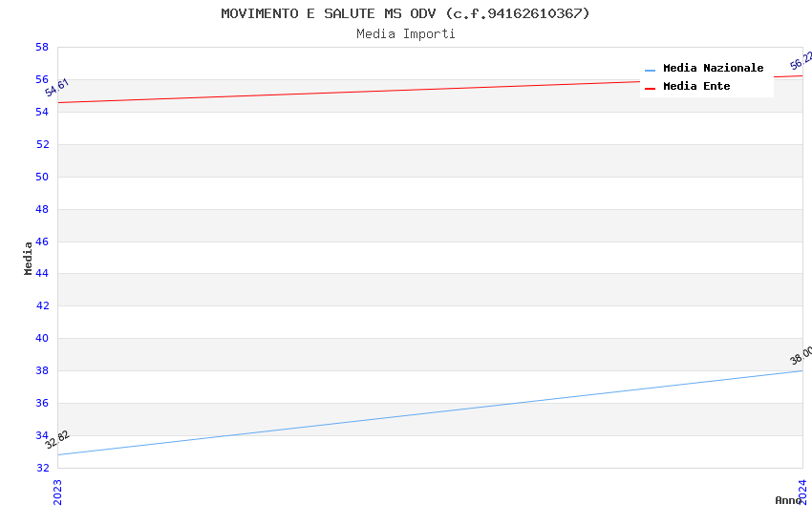Click the 32.82 data point label
This screenshot has width=812, height=525.
point(57,440)
